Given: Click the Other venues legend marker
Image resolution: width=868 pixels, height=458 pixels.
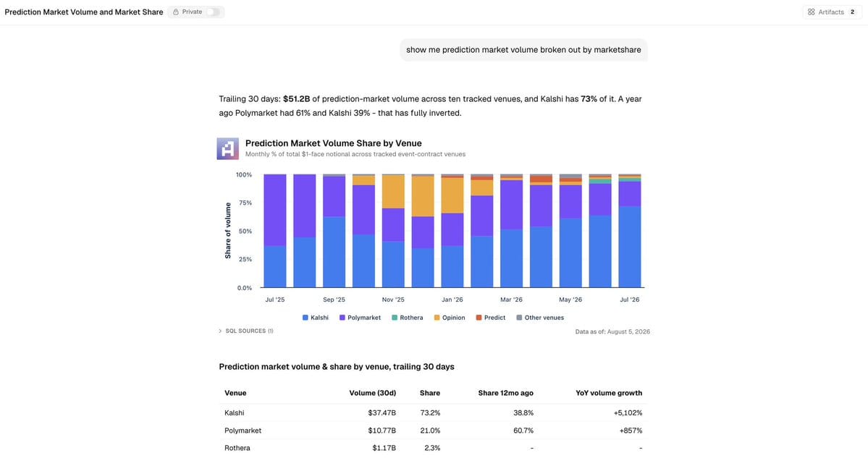Looking at the screenshot, I should click(519, 318).
